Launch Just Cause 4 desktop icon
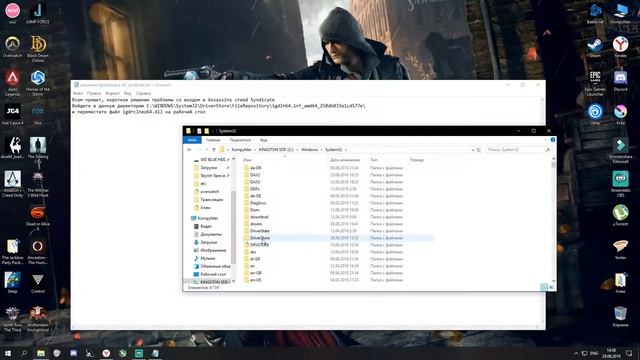This screenshot has height=360, width=640. (13, 114)
